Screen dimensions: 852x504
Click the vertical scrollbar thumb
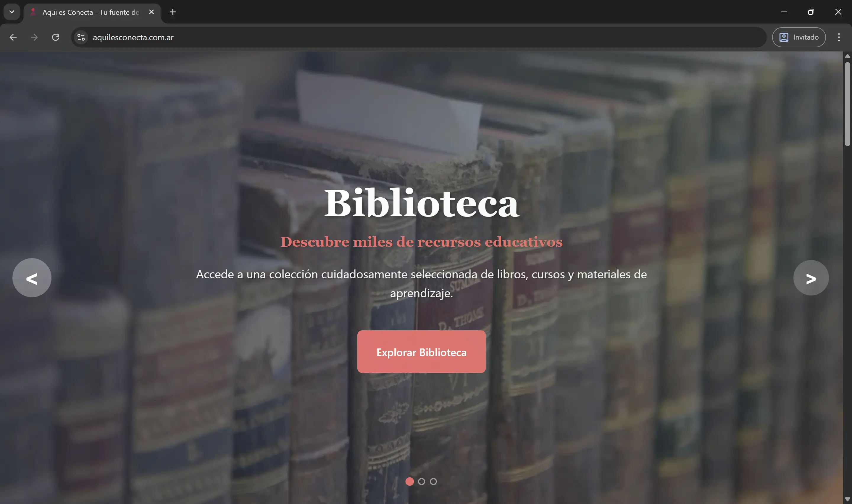pos(848,104)
